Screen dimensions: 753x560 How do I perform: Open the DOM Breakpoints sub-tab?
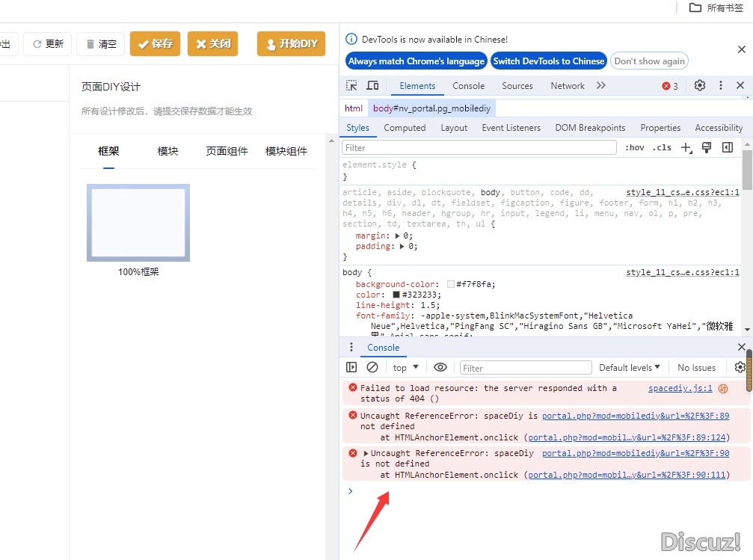[590, 128]
